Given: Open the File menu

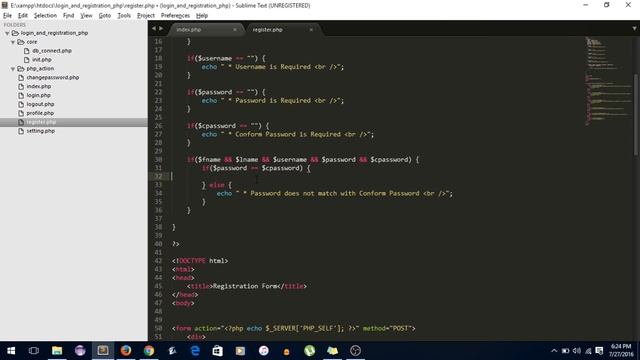Looking at the screenshot, I should click(x=7, y=16).
